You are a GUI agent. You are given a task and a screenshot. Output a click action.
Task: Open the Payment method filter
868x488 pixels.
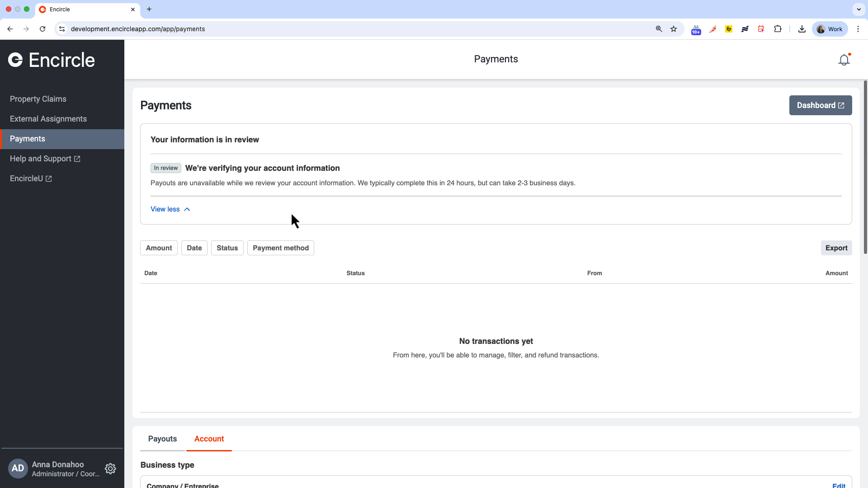pyautogui.click(x=280, y=248)
